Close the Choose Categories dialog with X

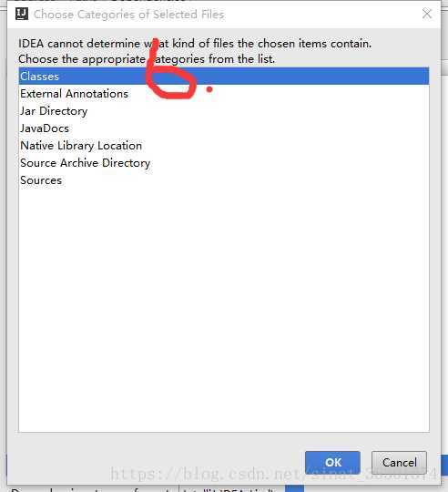click(x=427, y=14)
